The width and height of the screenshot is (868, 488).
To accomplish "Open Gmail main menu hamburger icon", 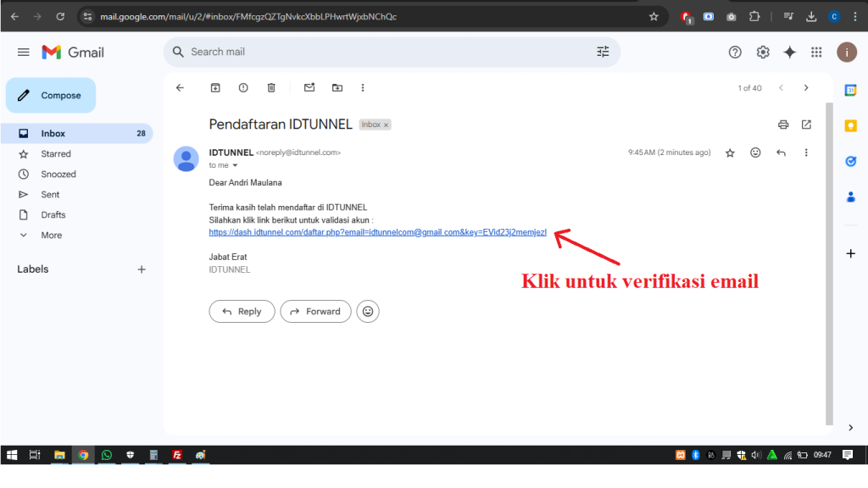I will [x=23, y=52].
